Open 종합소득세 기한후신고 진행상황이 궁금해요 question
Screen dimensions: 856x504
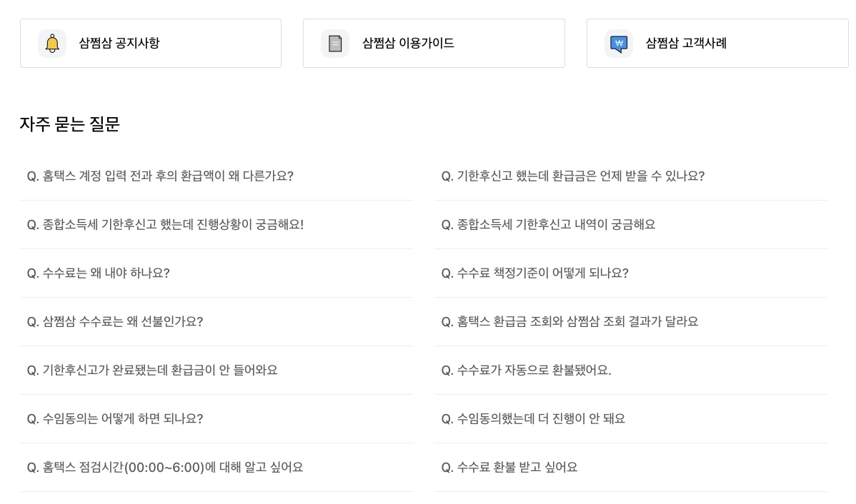pyautogui.click(x=165, y=225)
